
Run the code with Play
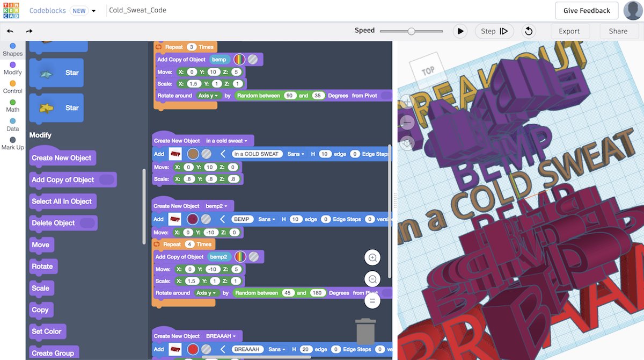click(x=460, y=31)
